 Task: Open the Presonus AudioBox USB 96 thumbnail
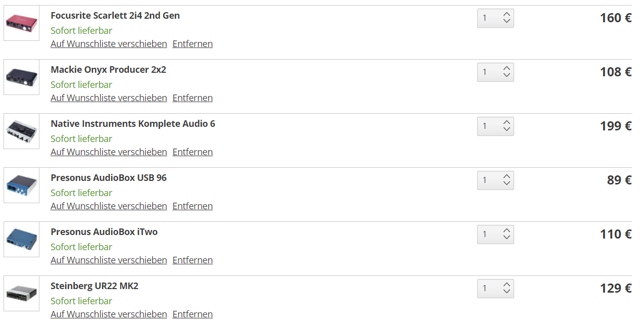click(x=21, y=185)
